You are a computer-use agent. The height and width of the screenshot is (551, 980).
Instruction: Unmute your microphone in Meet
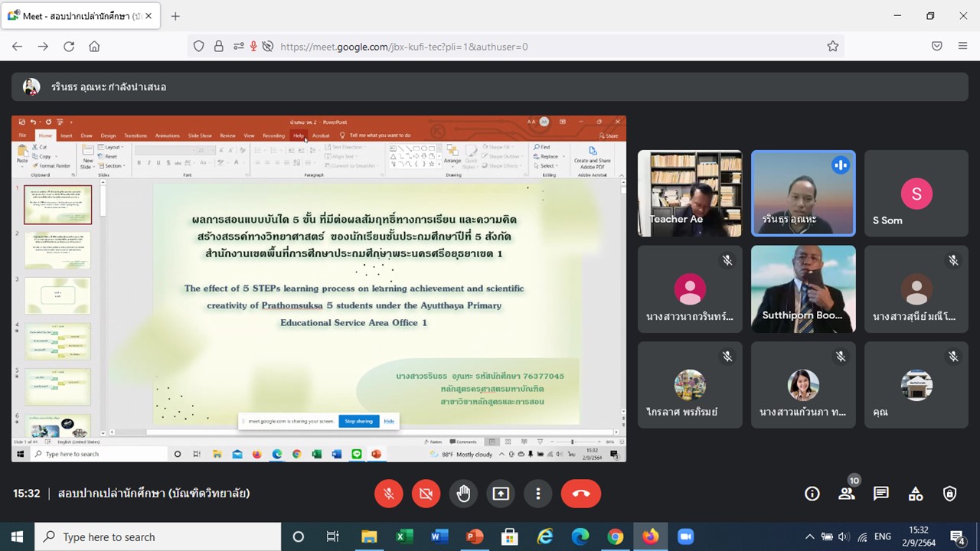pos(389,494)
